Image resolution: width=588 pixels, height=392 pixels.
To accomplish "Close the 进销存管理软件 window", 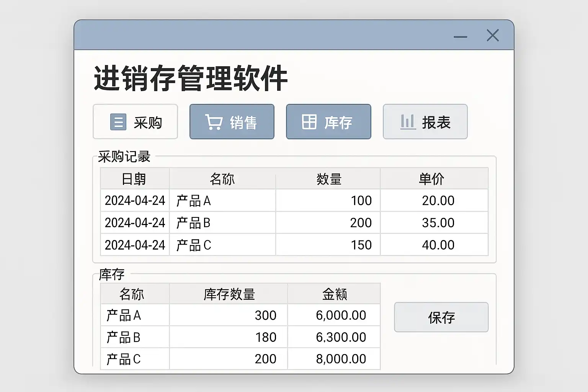I will point(493,36).
